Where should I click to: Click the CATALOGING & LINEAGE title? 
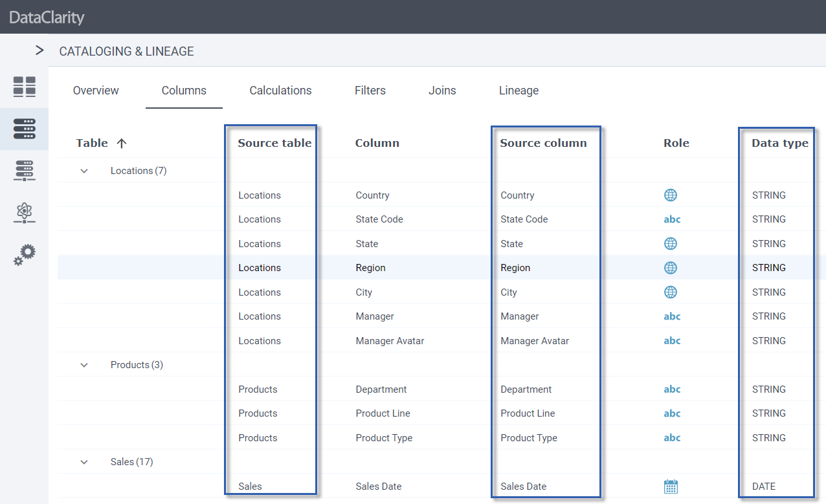tap(126, 51)
